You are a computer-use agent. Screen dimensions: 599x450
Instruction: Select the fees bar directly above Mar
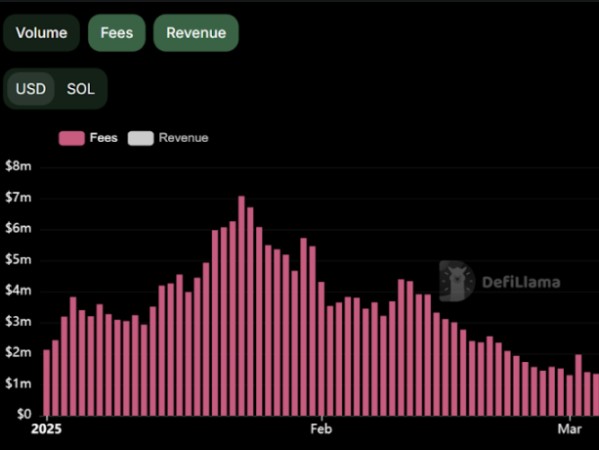tap(570, 395)
